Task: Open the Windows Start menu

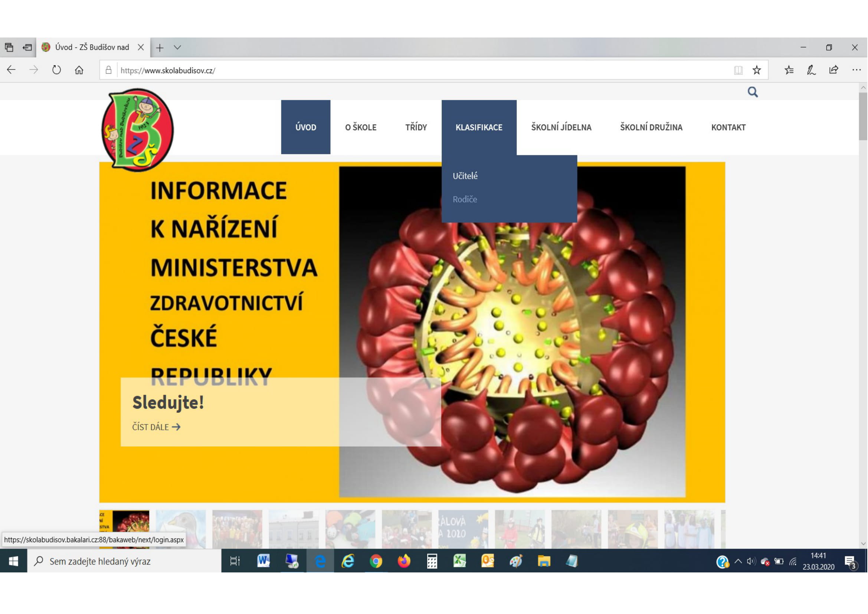Action: pos(14,561)
